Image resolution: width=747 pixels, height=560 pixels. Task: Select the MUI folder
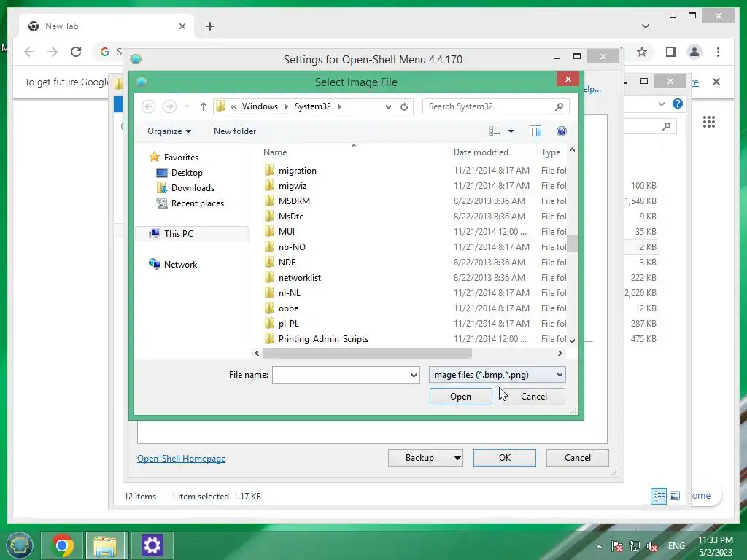pos(286,231)
